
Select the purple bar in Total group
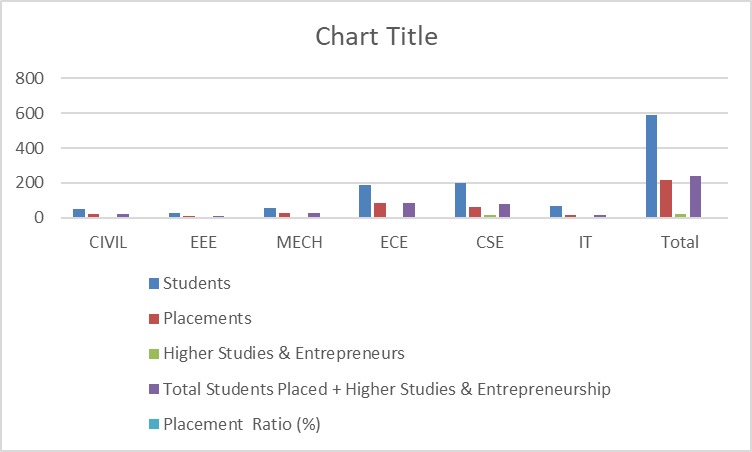click(695, 197)
